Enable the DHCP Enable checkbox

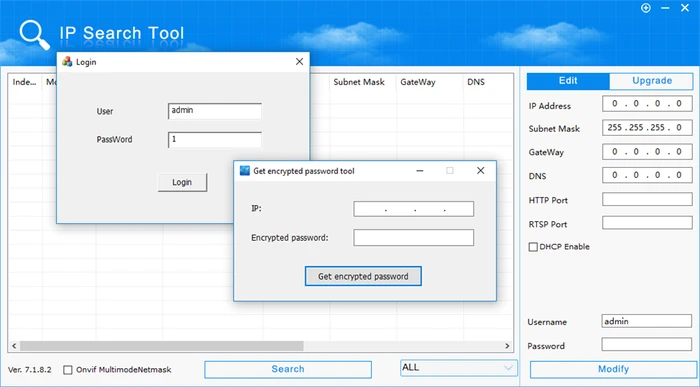pyautogui.click(x=533, y=247)
